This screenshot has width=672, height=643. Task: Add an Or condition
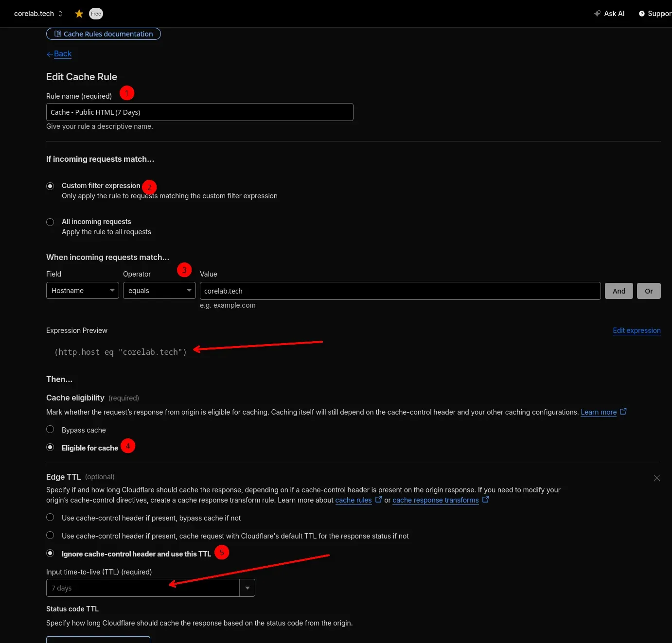pyautogui.click(x=649, y=291)
